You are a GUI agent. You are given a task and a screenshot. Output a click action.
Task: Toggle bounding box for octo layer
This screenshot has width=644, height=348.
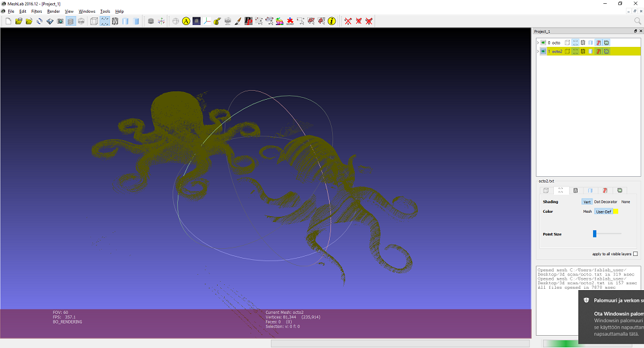[x=567, y=42]
